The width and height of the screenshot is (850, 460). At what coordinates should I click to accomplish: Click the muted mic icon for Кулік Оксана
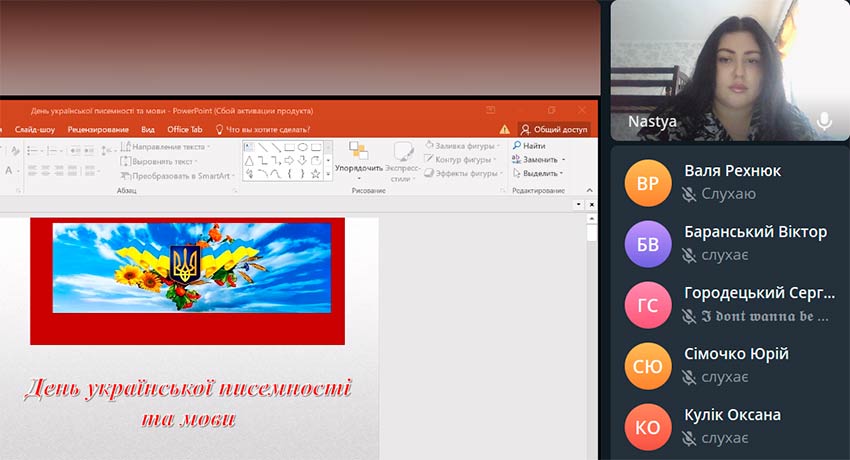(x=688, y=438)
